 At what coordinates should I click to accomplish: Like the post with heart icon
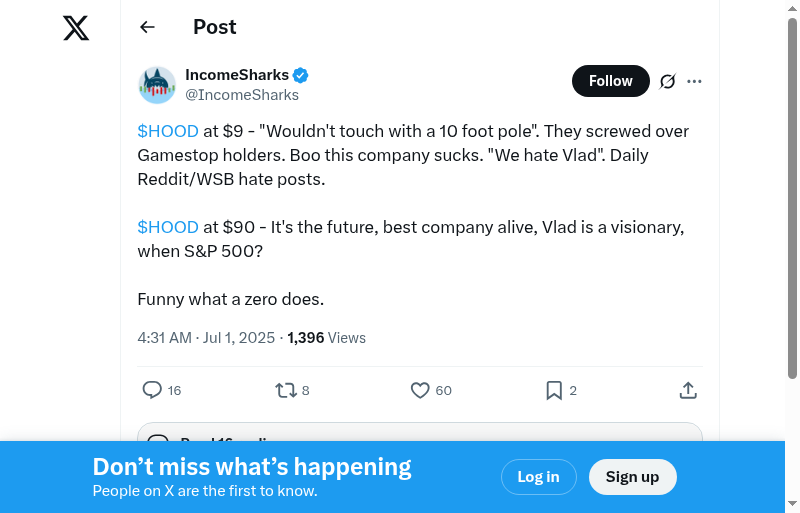point(420,390)
